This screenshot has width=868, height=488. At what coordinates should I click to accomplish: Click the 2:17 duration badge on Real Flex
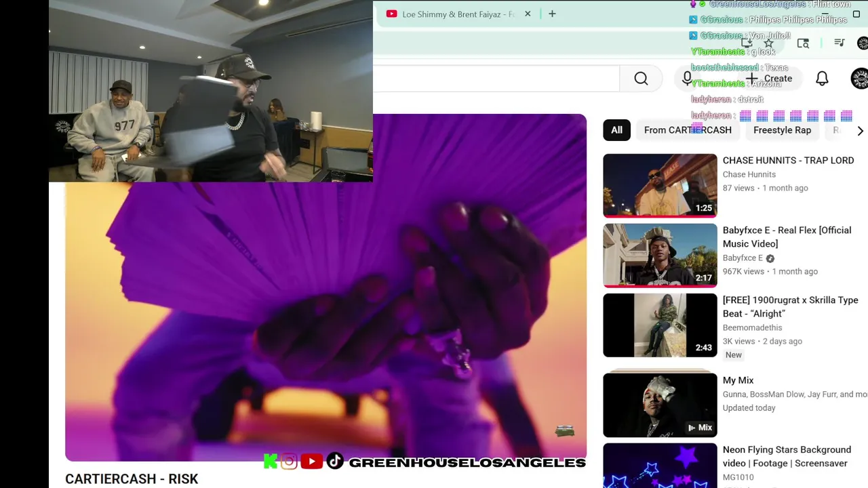tap(704, 278)
